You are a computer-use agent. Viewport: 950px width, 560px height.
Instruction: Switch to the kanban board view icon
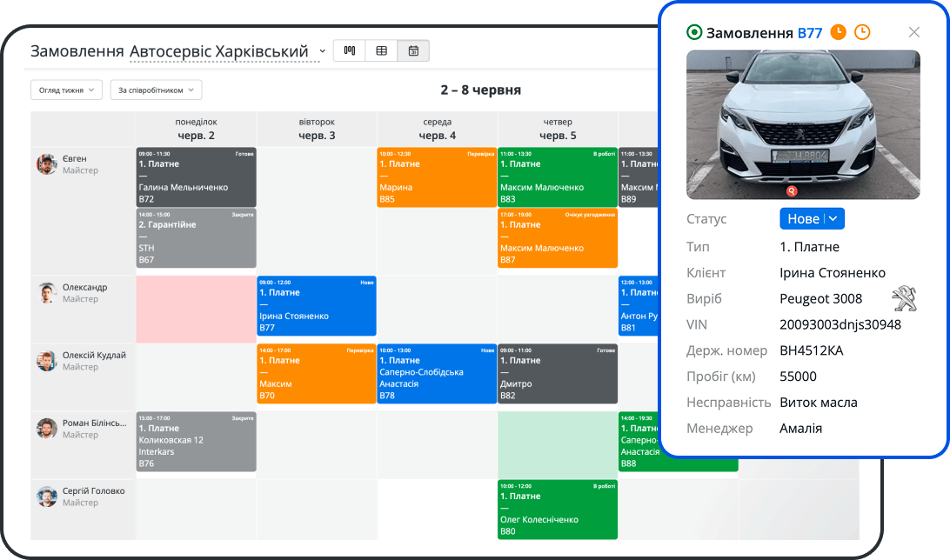[x=349, y=50]
